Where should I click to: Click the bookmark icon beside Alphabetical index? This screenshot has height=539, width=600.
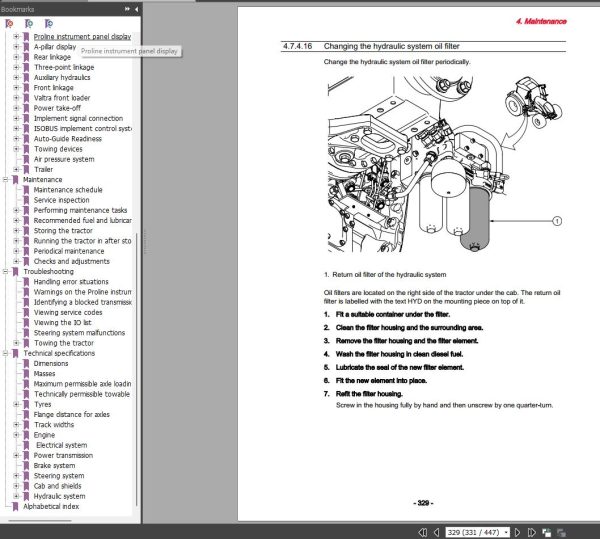[15, 506]
